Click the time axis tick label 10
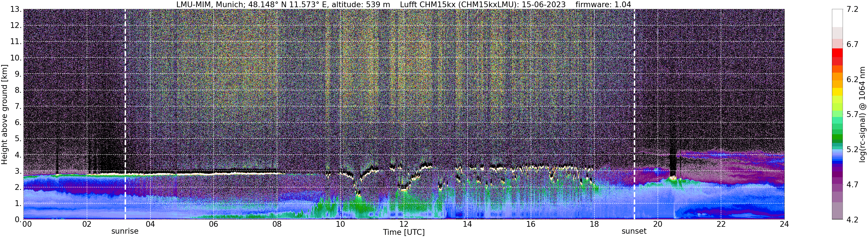 (340, 224)
